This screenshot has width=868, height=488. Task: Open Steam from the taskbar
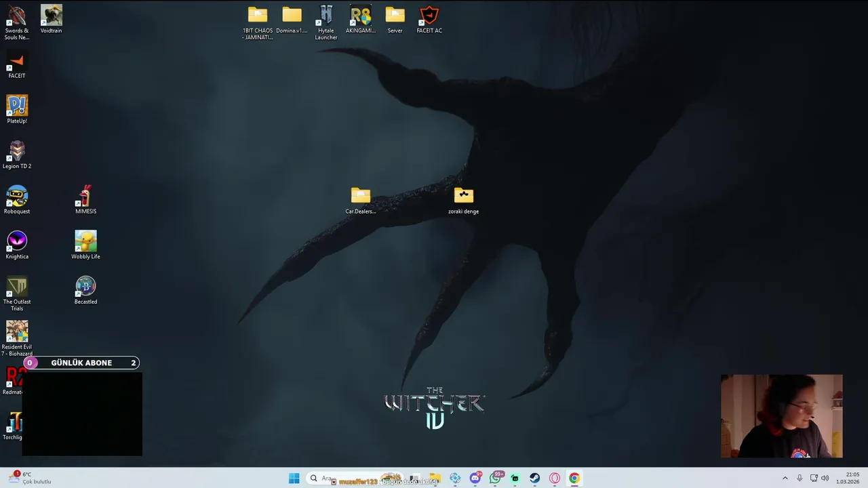pyautogui.click(x=535, y=479)
